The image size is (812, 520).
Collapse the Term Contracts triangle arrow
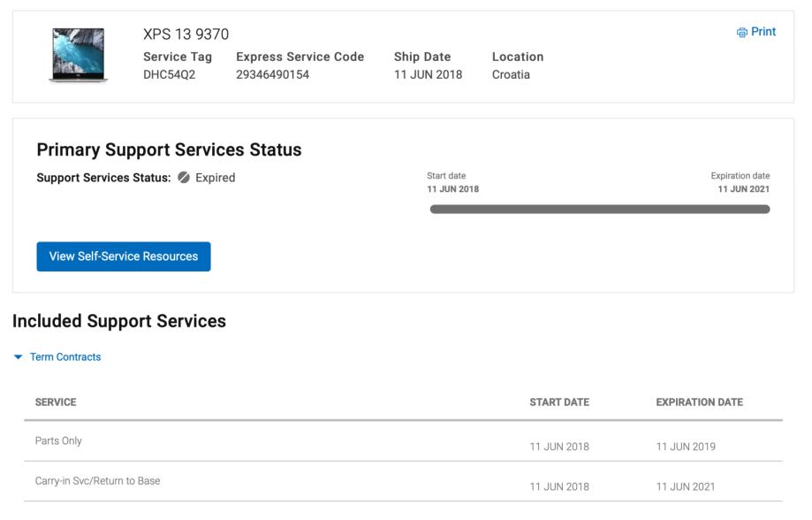pos(19,357)
